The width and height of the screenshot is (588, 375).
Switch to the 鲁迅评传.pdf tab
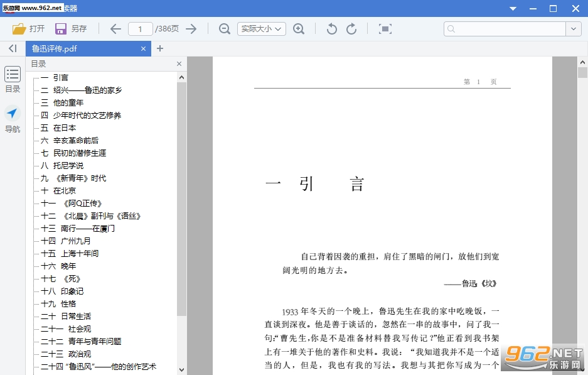click(88, 49)
